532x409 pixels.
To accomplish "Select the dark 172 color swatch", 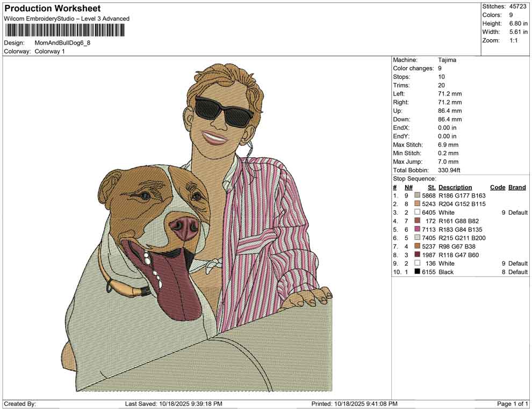I will click(x=416, y=221).
